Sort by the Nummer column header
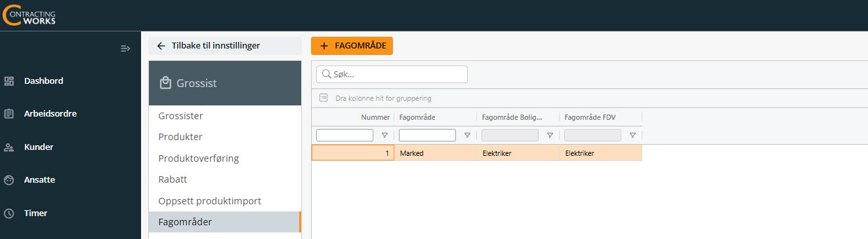 [x=352, y=117]
